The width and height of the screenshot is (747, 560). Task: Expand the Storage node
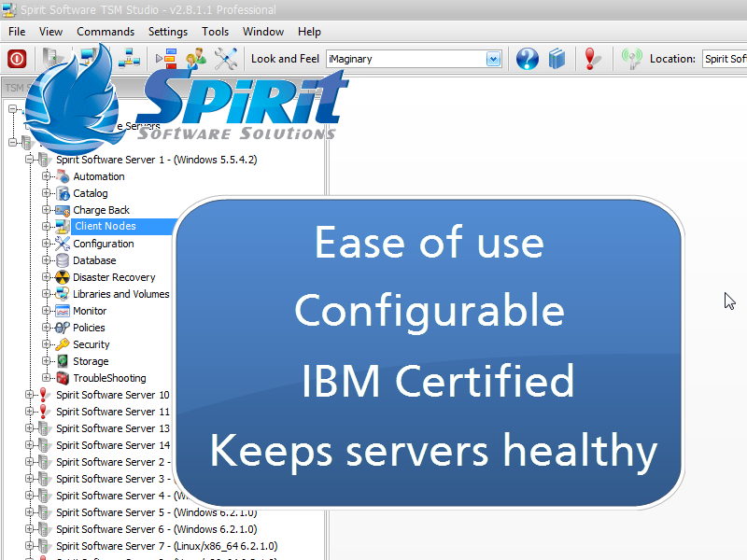(46, 361)
